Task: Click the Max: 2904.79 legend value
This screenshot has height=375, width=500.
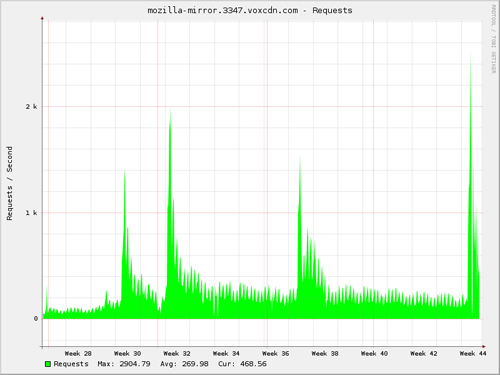Action: (124, 364)
